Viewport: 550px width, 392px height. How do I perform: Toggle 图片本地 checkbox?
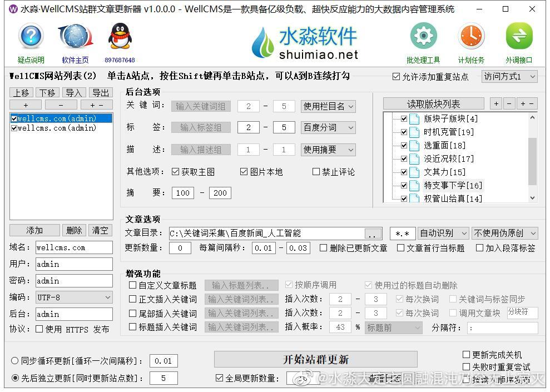point(244,172)
